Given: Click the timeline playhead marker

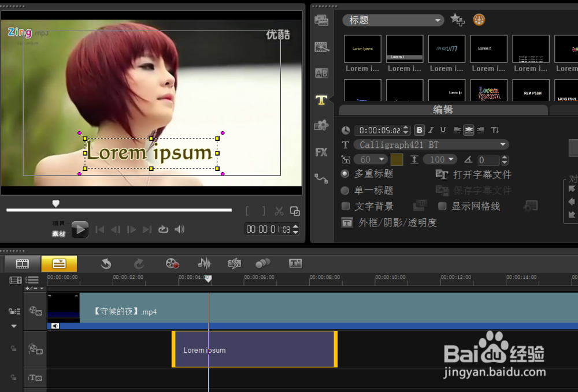Looking at the screenshot, I should click(x=208, y=279).
